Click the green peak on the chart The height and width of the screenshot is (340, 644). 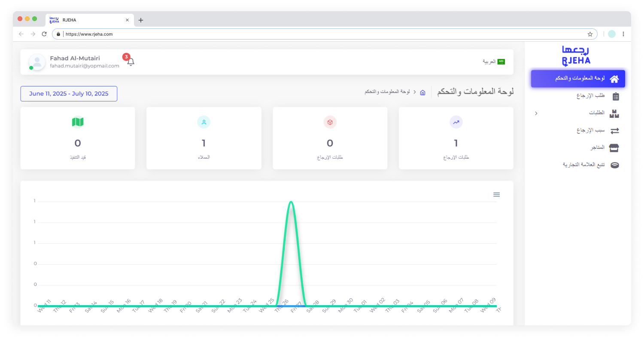(291, 202)
